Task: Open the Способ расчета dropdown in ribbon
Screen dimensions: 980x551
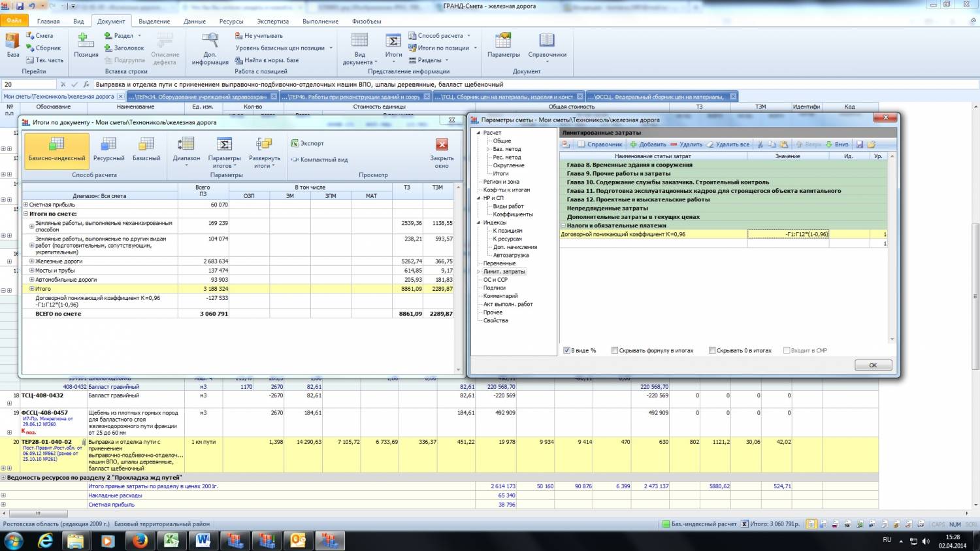Action: (x=439, y=35)
